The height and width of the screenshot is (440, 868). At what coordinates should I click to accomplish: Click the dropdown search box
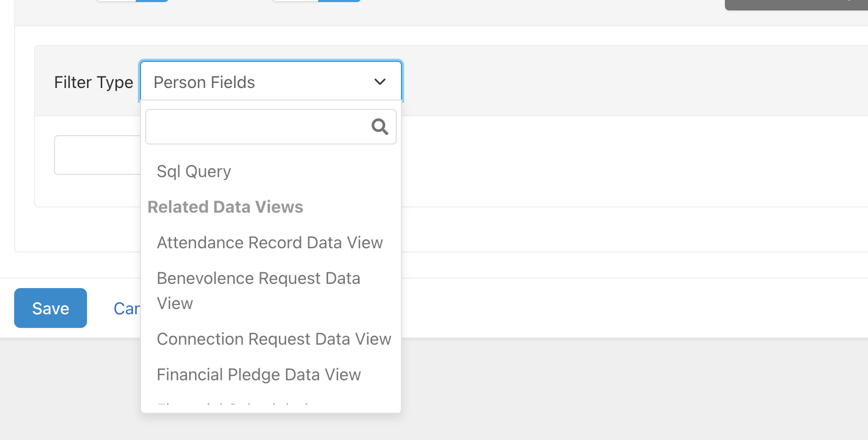(271, 127)
